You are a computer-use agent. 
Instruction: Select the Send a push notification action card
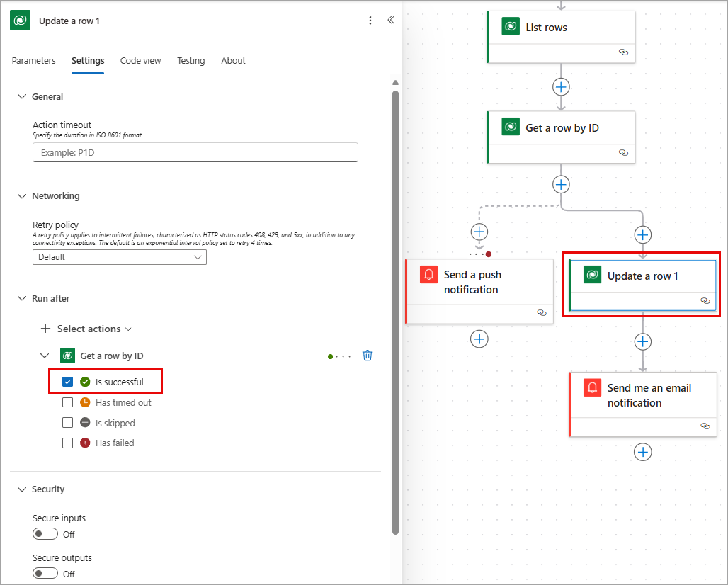coord(480,282)
